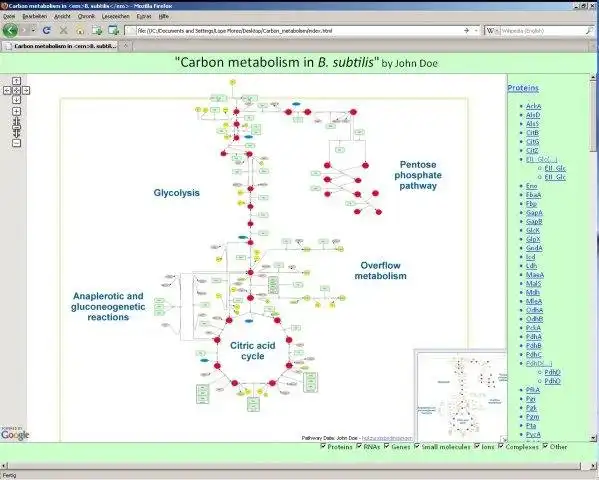The width and height of the screenshot is (599, 480).
Task: Open the Chronik menu
Action: [x=86, y=16]
